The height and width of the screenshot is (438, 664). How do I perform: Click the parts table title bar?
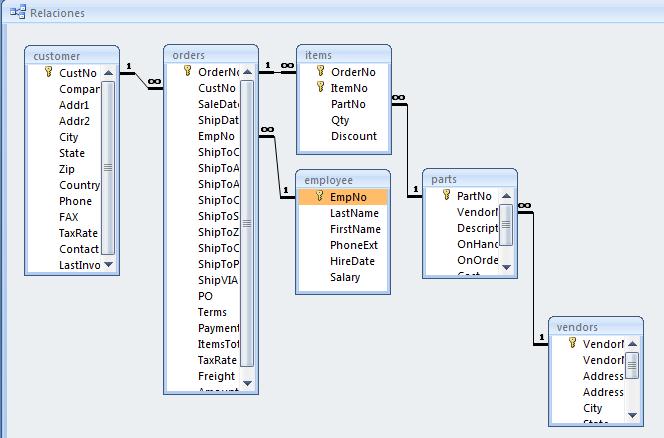[x=470, y=179]
